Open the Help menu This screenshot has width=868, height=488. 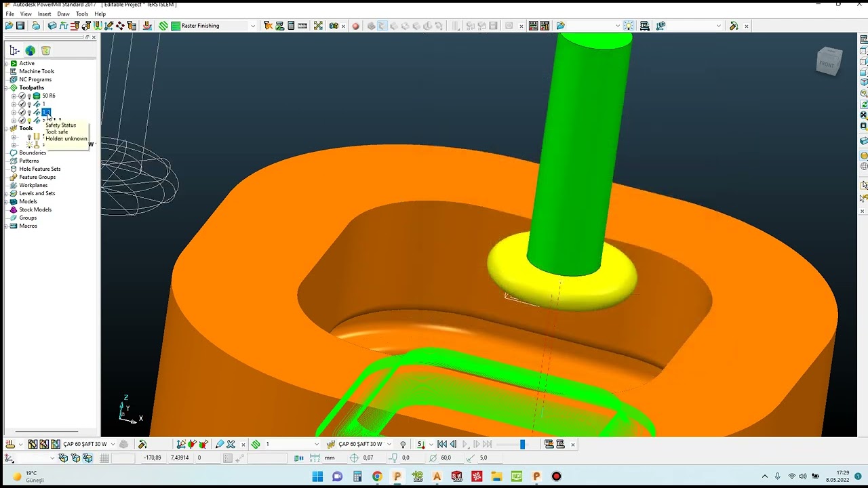click(x=100, y=14)
